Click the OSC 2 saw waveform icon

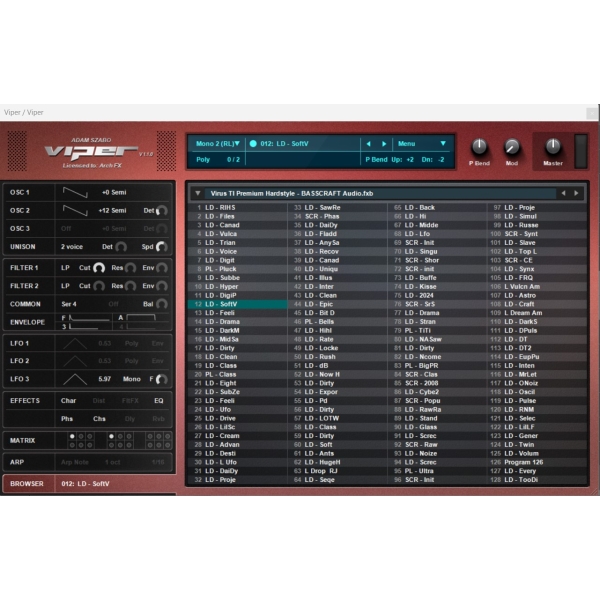click(75, 210)
